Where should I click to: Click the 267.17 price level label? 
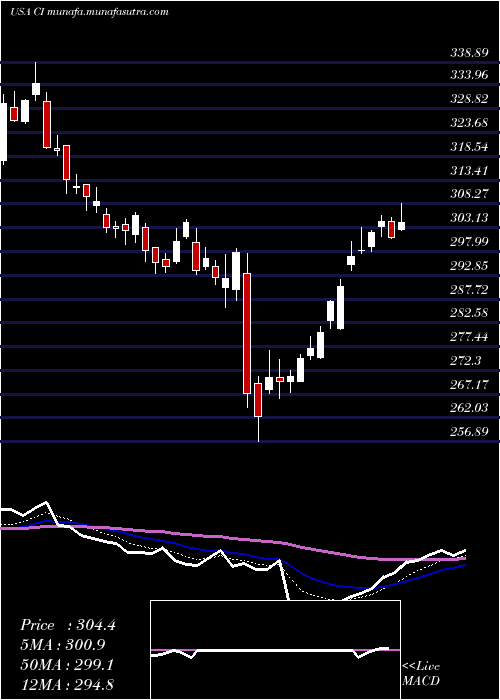click(469, 384)
